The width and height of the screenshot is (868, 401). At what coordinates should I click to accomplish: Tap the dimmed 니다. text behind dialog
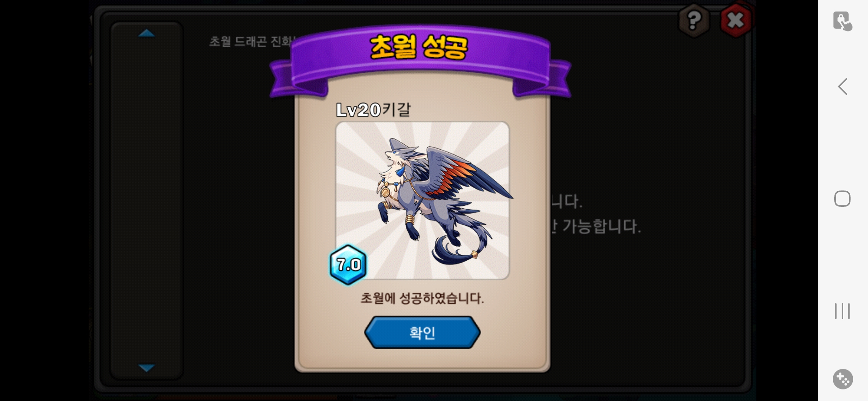point(566,202)
